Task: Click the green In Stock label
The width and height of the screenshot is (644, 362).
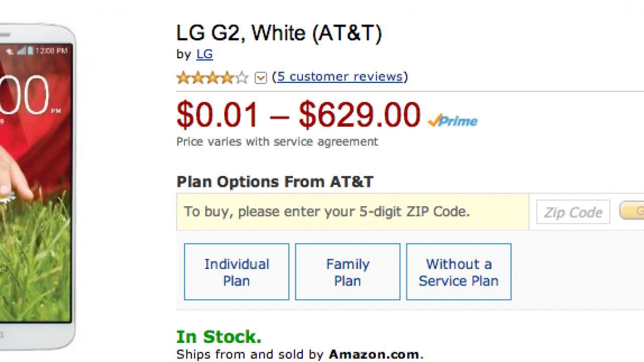Action: click(219, 336)
